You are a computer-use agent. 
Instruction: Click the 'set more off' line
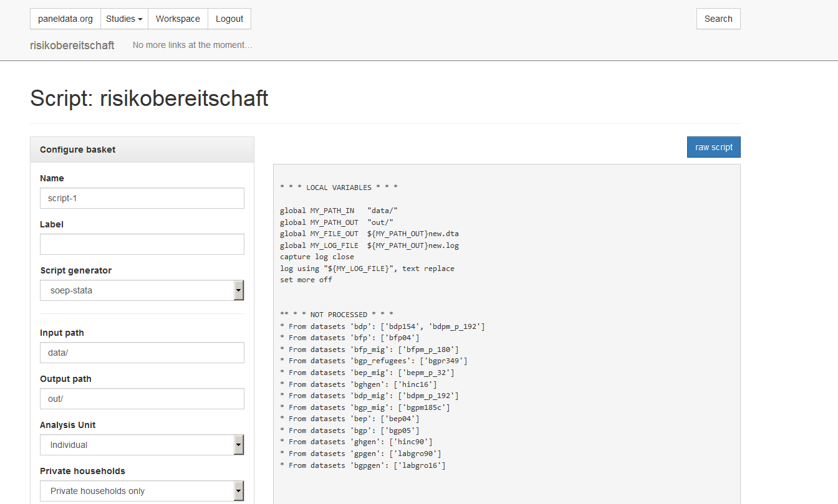[x=306, y=280]
